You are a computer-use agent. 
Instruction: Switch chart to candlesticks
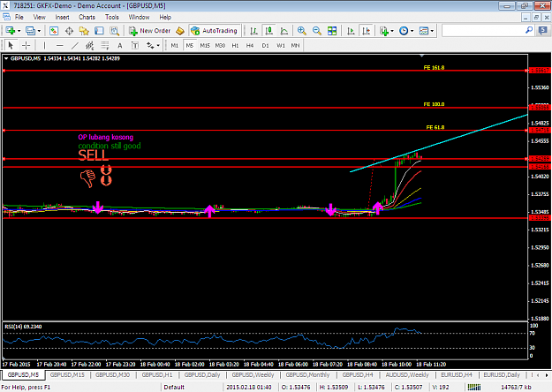pos(269,31)
